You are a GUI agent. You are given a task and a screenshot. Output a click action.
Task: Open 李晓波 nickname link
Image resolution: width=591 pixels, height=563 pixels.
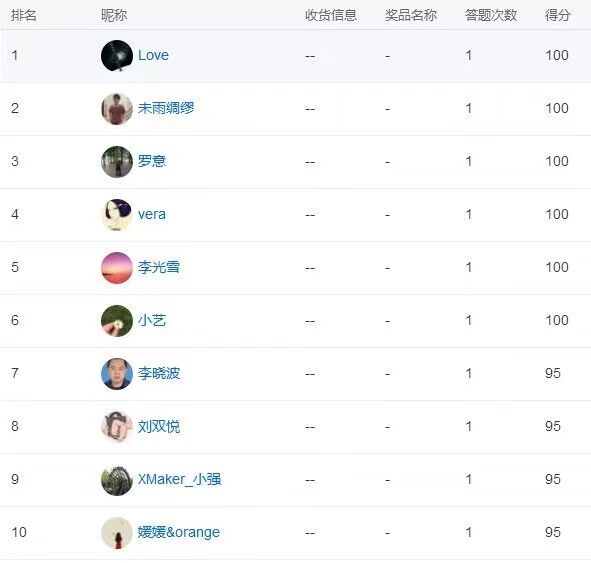coord(159,373)
